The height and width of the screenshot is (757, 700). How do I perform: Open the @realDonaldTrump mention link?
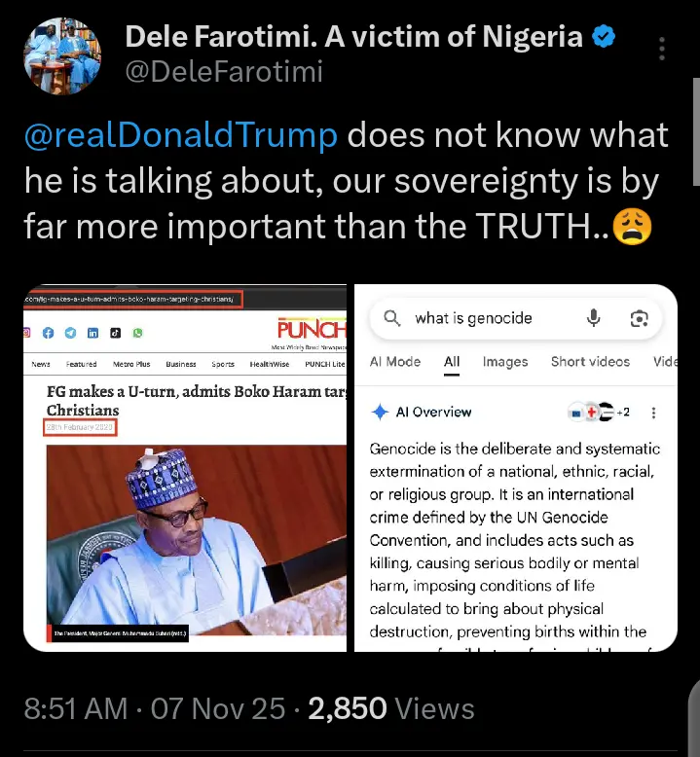(x=181, y=135)
